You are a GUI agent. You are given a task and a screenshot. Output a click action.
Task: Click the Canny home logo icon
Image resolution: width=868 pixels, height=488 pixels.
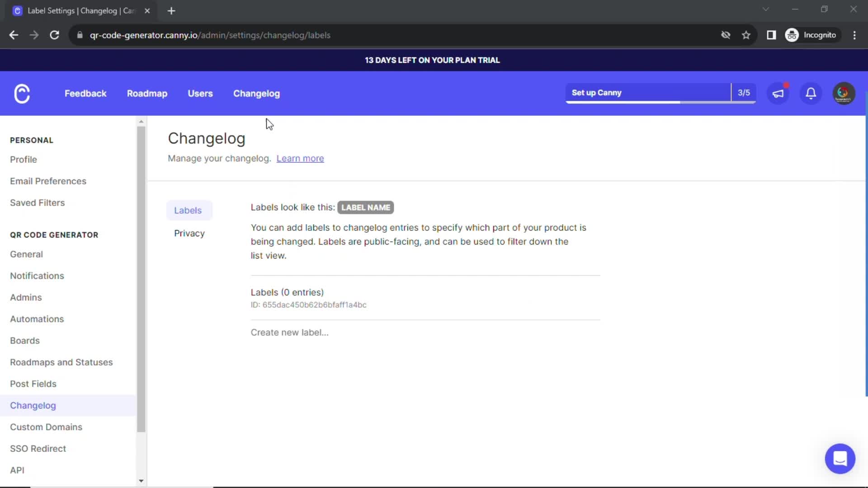pos(21,94)
